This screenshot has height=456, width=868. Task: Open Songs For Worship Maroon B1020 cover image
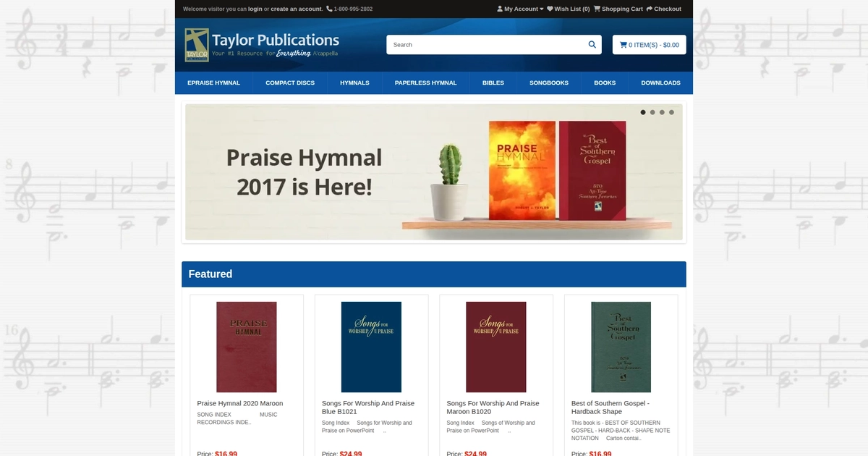tap(496, 347)
